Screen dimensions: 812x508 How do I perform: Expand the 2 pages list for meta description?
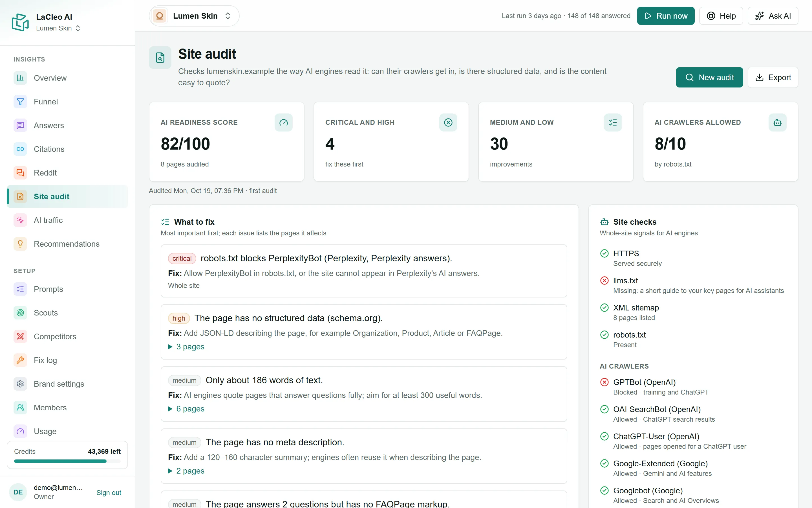click(x=186, y=471)
